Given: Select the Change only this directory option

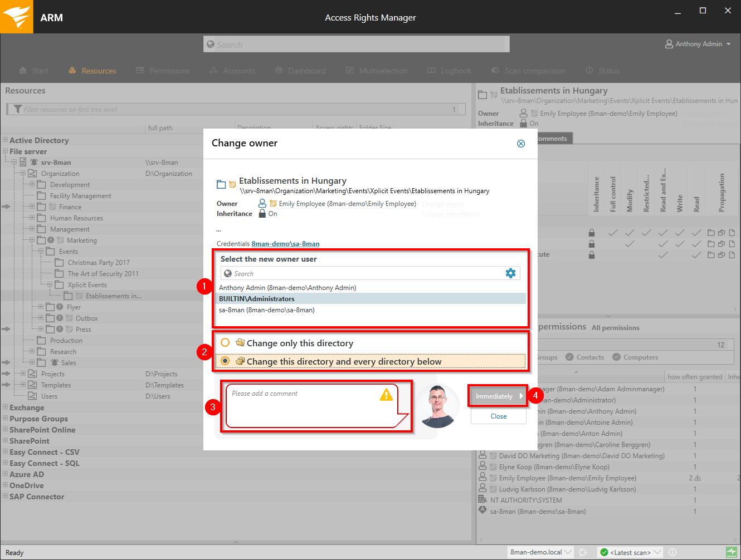Looking at the screenshot, I should click(226, 343).
